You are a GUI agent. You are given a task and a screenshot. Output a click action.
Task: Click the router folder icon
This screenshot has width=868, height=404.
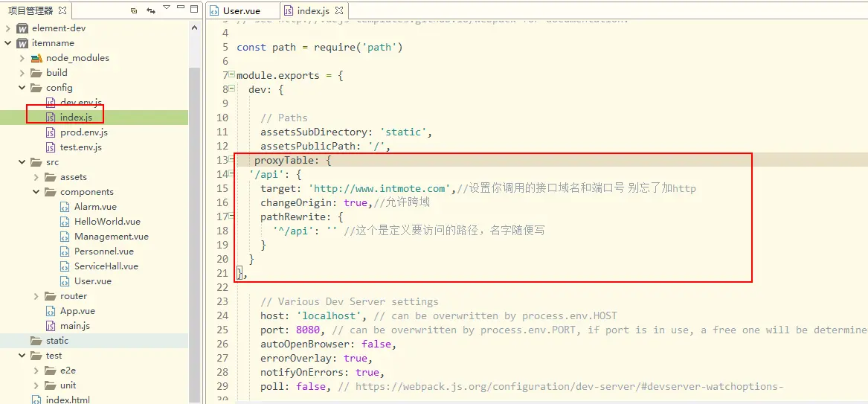(51, 297)
